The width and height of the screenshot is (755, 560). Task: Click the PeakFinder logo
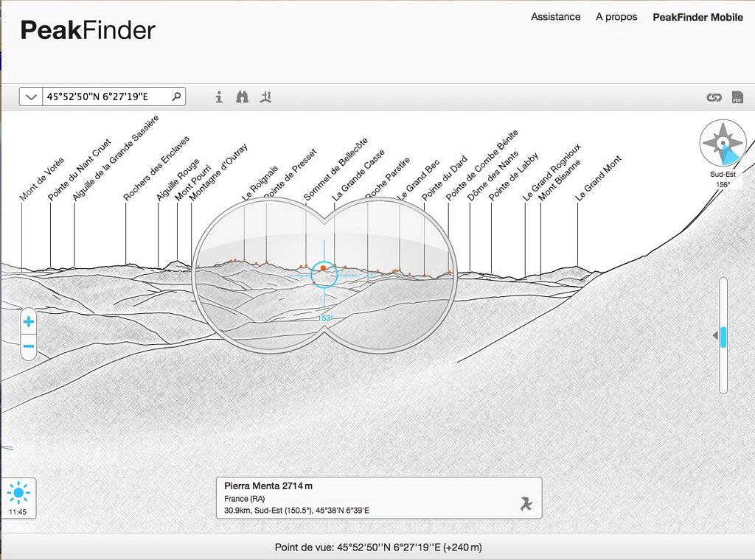[x=88, y=30]
